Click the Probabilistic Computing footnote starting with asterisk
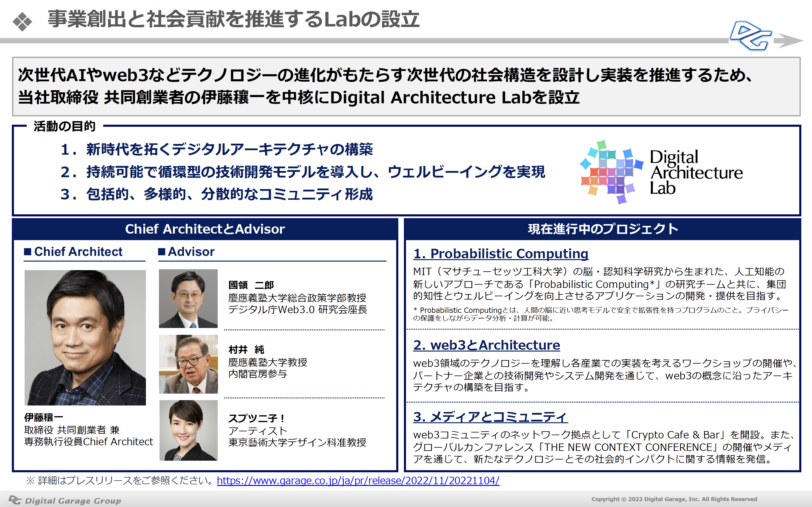 [x=601, y=314]
